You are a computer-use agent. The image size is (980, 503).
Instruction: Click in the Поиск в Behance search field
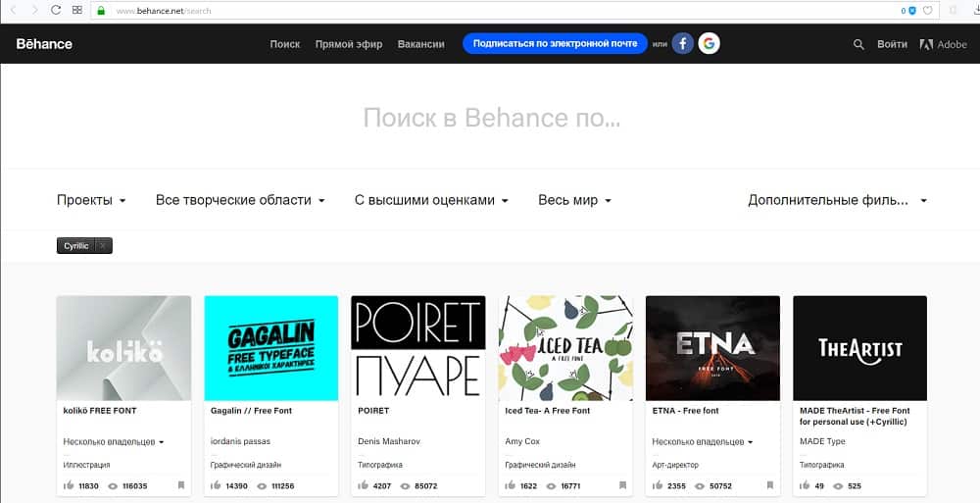[x=492, y=118]
